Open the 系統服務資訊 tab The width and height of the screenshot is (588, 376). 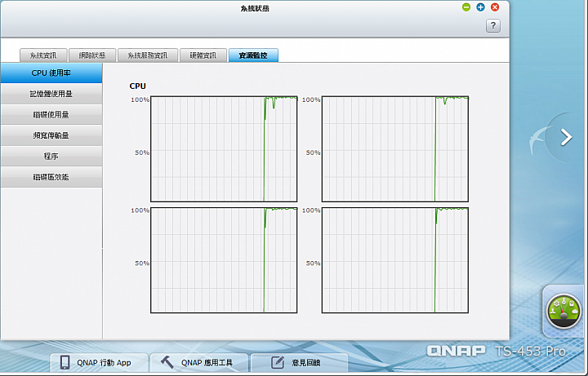click(148, 55)
